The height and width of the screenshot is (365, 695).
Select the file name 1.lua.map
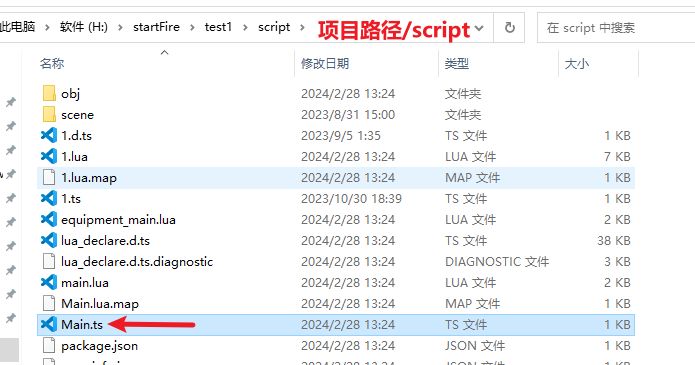[89, 178]
